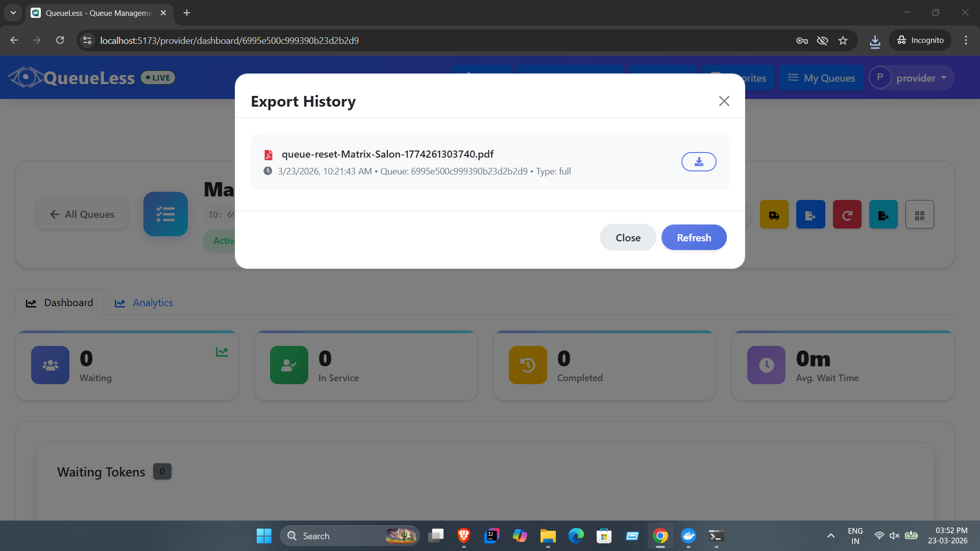Click the Avg. Wait Time clock icon

click(x=766, y=365)
